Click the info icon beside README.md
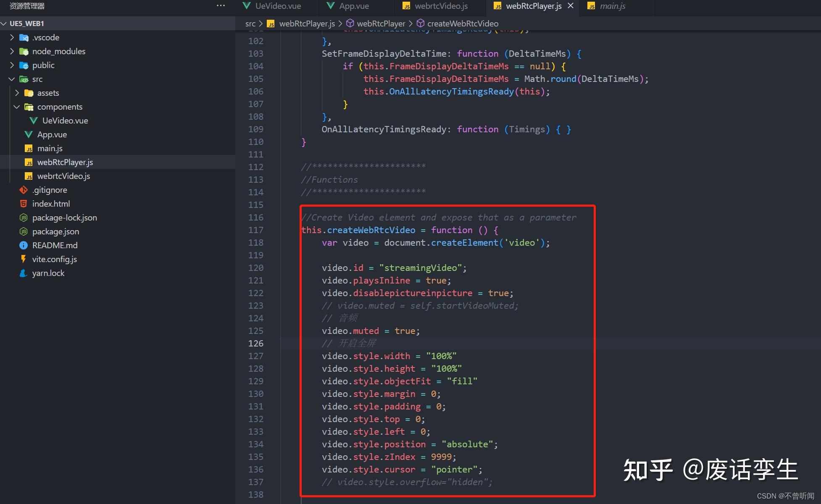The height and width of the screenshot is (504, 821). 24,245
